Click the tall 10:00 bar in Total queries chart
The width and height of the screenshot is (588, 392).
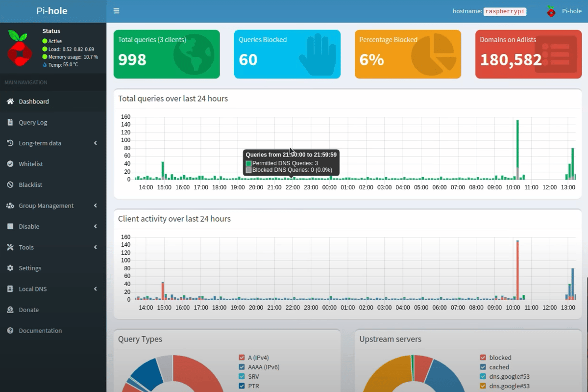(x=517, y=150)
